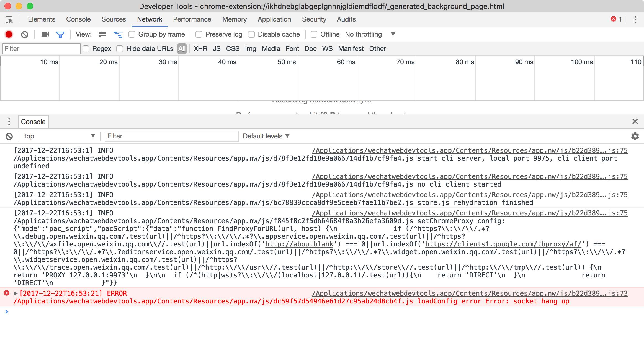The height and width of the screenshot is (355, 644).
Task: Expand the red ERROR log entry
Action: [x=16, y=293]
